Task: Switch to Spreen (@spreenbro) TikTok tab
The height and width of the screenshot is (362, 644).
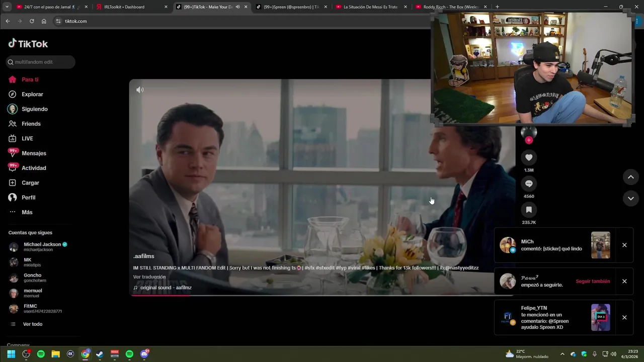Action: click(x=291, y=7)
